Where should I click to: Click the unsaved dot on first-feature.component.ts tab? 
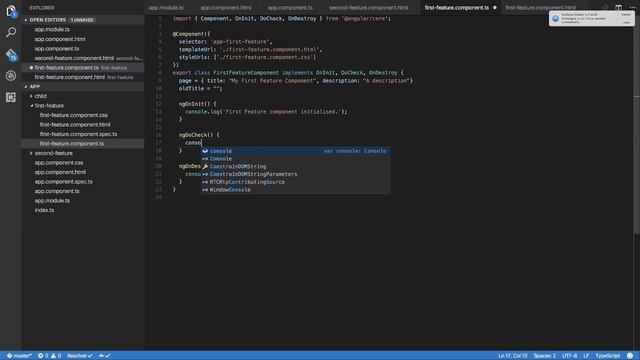click(495, 8)
